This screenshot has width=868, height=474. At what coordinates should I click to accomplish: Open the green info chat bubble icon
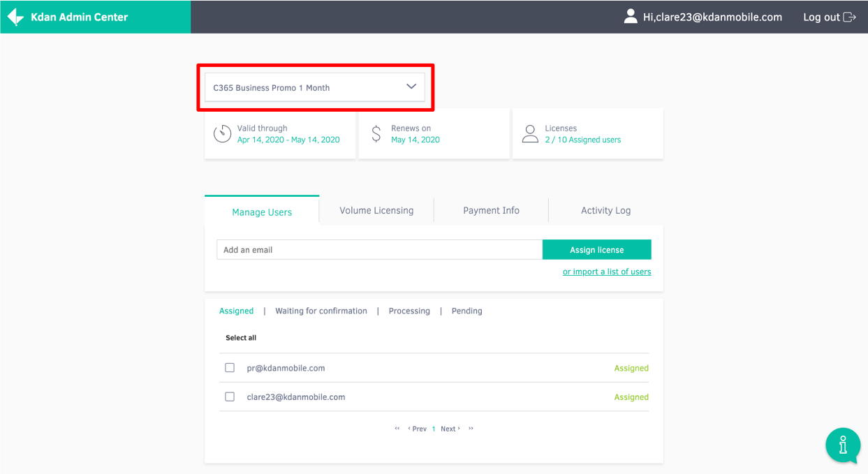pos(843,445)
